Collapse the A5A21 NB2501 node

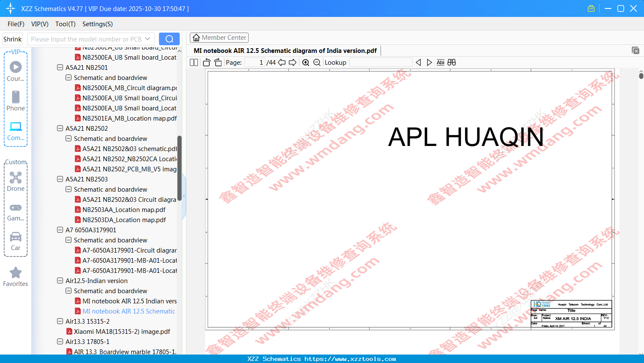click(x=60, y=67)
